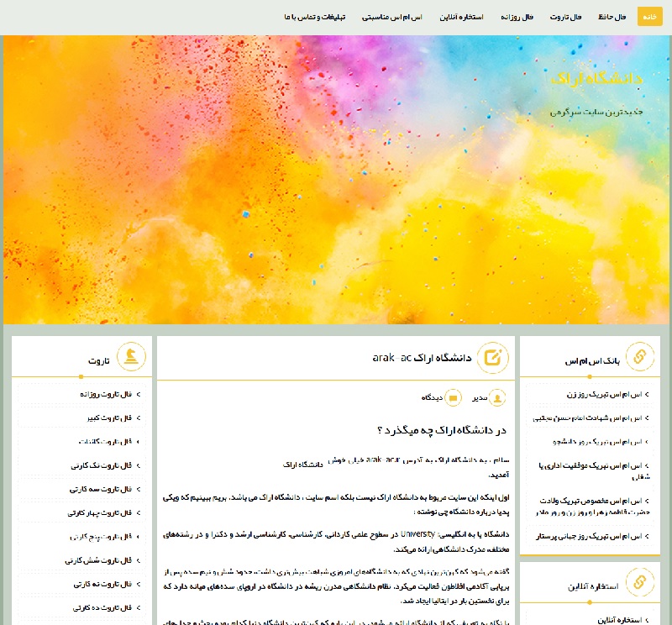The height and width of the screenshot is (625, 672).
Task: Open اس ام اس شهادت امام حسن مجتبی
Action: pos(587,418)
